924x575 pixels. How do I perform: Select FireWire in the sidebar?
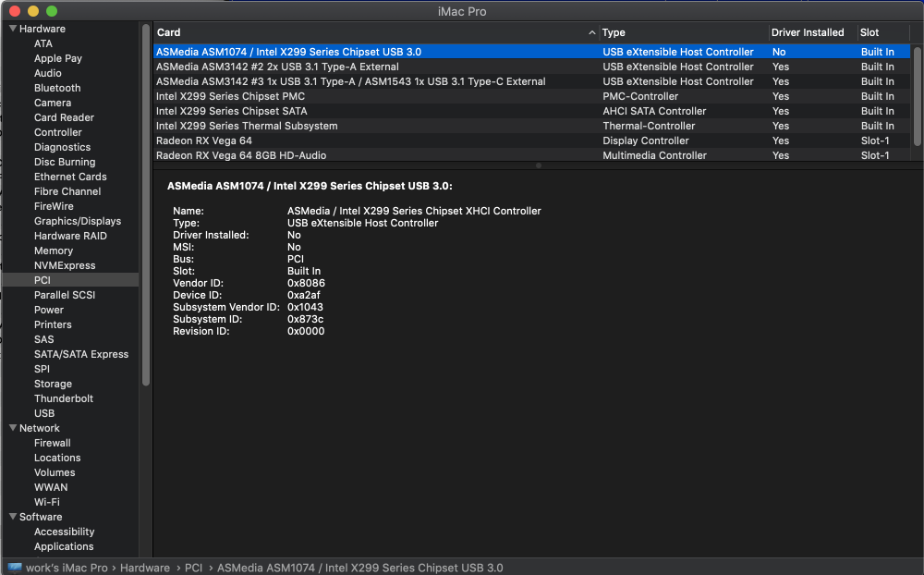tap(54, 206)
